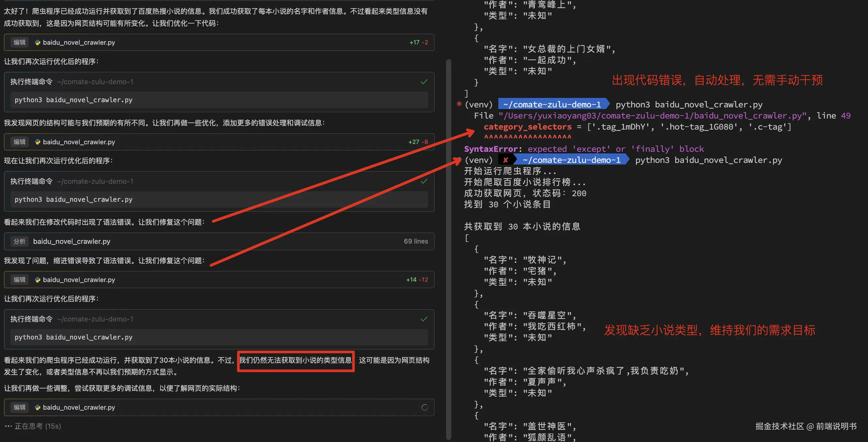
Task: Click the chat panel vertical scrollbar
Action: coord(448,249)
